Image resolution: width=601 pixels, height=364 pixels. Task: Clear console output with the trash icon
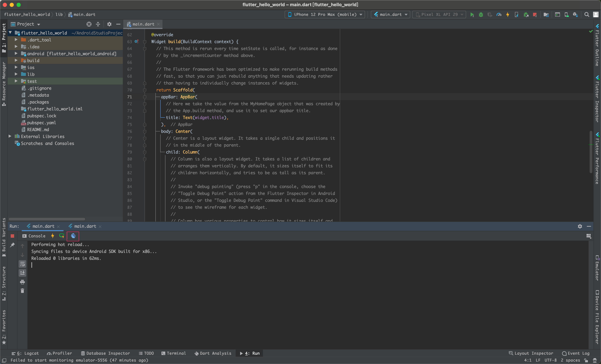pyautogui.click(x=22, y=291)
